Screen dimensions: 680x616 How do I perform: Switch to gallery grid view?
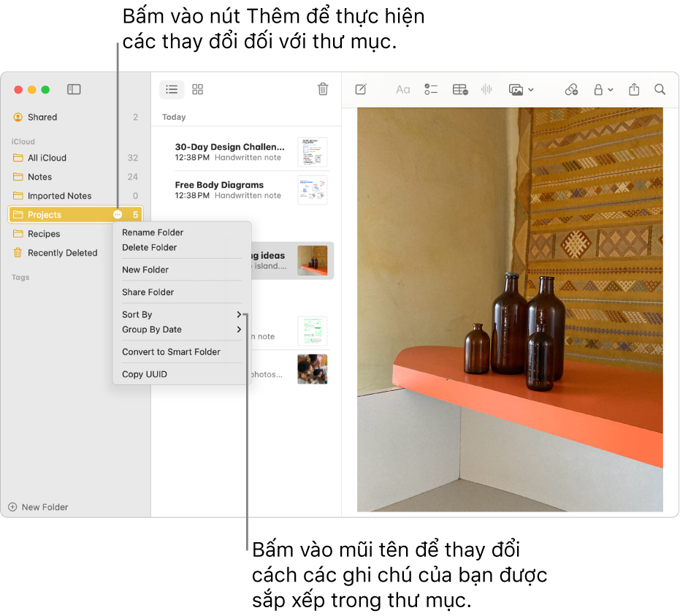click(197, 89)
